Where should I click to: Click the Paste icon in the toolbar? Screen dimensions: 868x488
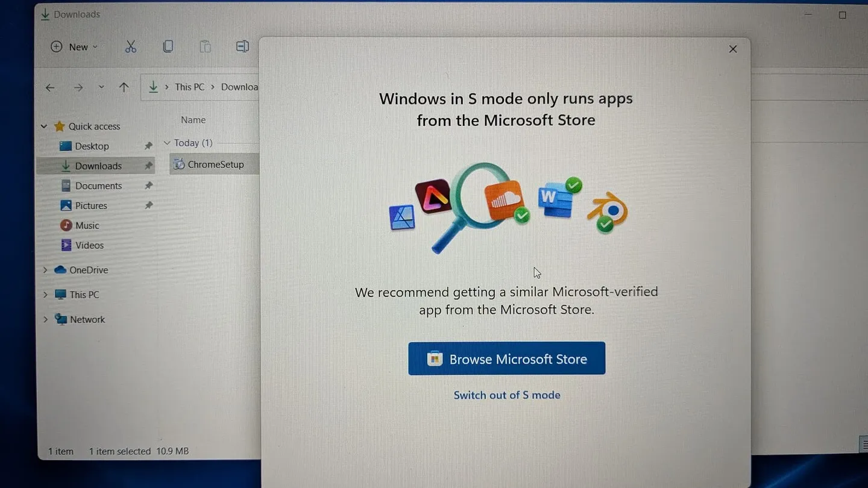click(x=205, y=46)
